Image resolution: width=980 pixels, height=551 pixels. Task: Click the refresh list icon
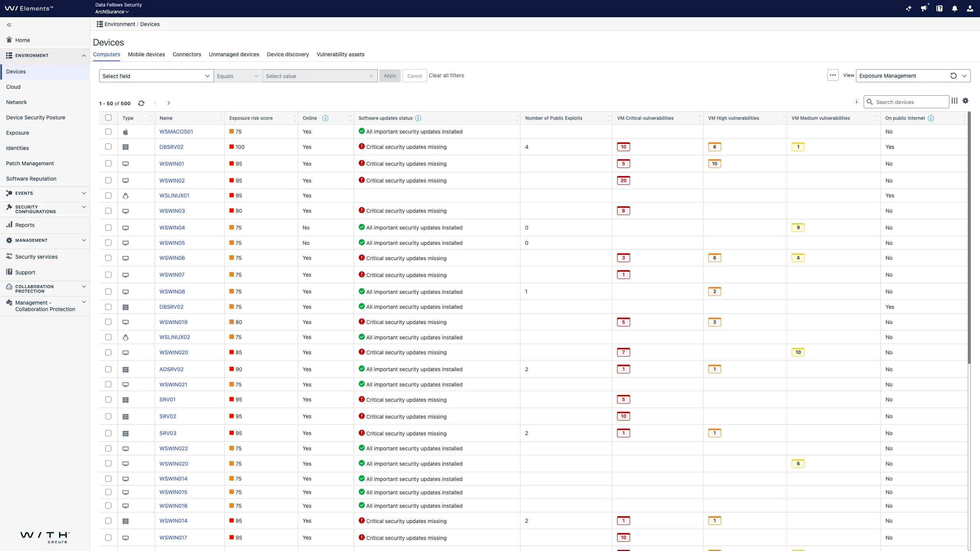click(141, 103)
